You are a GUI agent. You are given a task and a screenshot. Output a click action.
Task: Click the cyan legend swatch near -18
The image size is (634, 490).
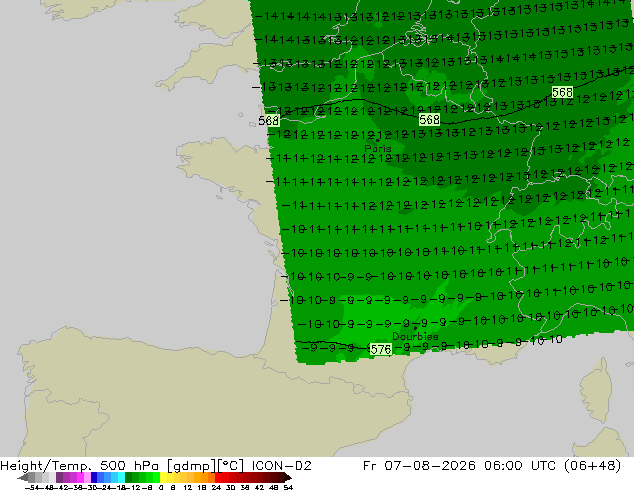(121, 478)
